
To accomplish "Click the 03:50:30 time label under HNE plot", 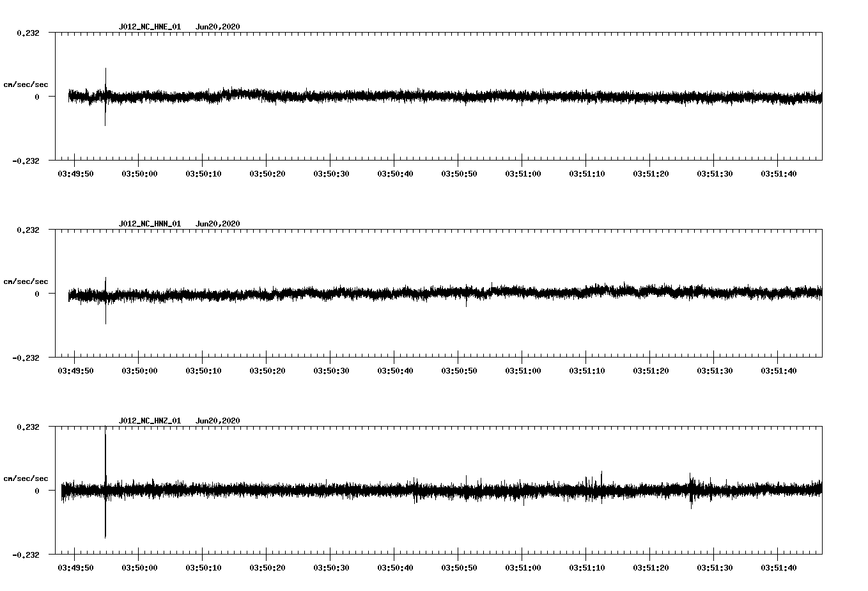I will [331, 173].
